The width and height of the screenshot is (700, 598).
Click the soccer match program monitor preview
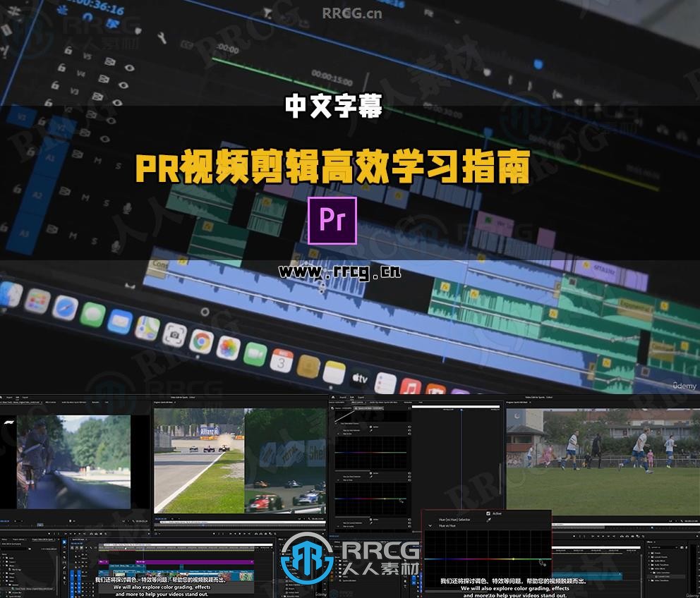(603, 463)
